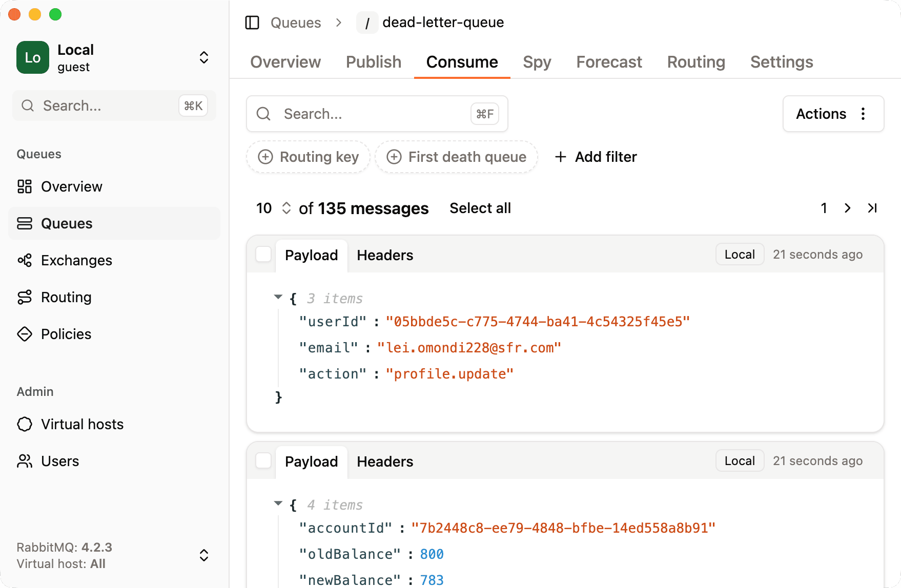Open Virtual hosts under Admin
This screenshot has height=588, width=901.
pyautogui.click(x=82, y=424)
